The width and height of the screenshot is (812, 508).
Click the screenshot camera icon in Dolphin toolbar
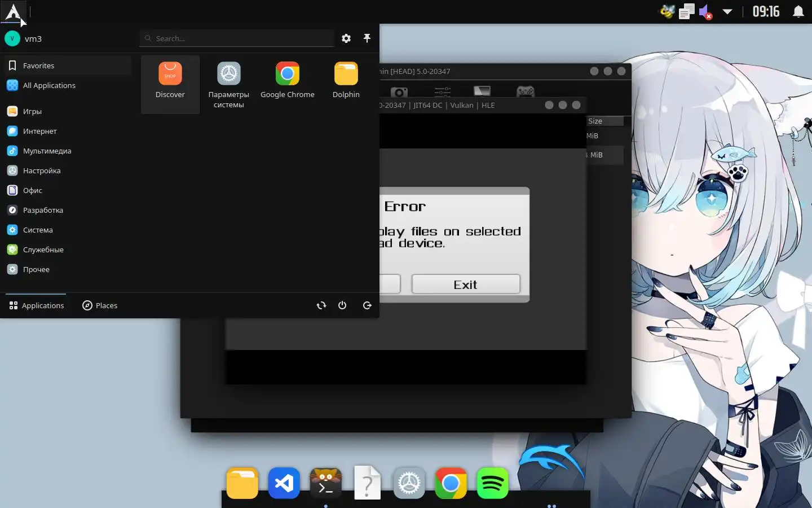pos(399,91)
